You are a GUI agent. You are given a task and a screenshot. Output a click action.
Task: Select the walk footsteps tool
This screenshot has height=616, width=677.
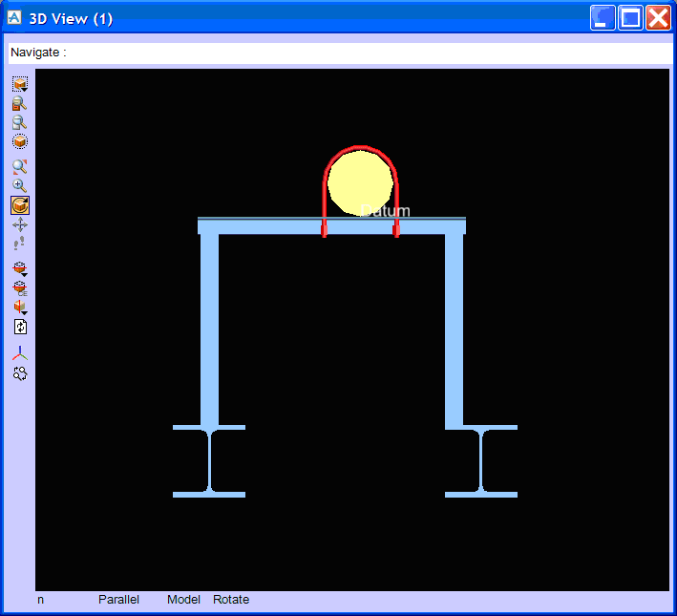[x=19, y=244]
